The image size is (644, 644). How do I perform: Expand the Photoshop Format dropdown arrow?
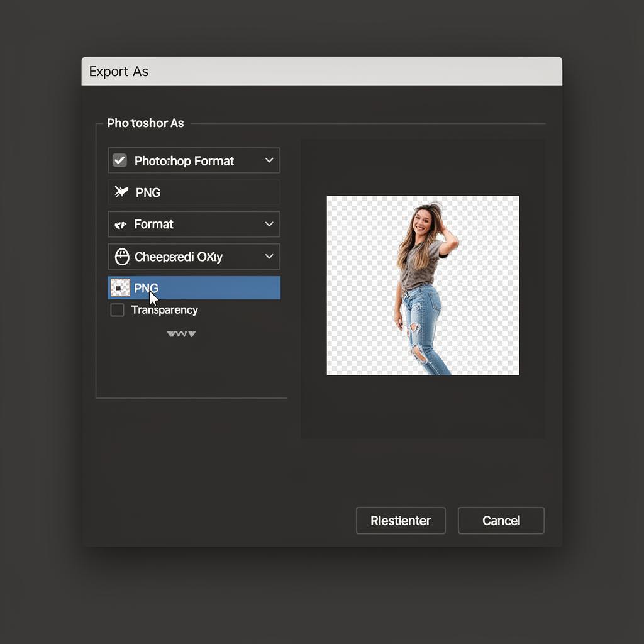click(269, 160)
